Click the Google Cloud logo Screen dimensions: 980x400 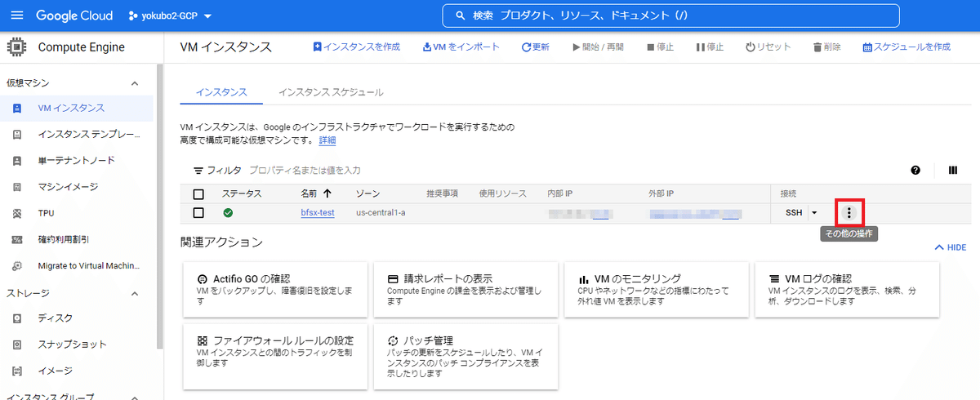[x=75, y=16]
